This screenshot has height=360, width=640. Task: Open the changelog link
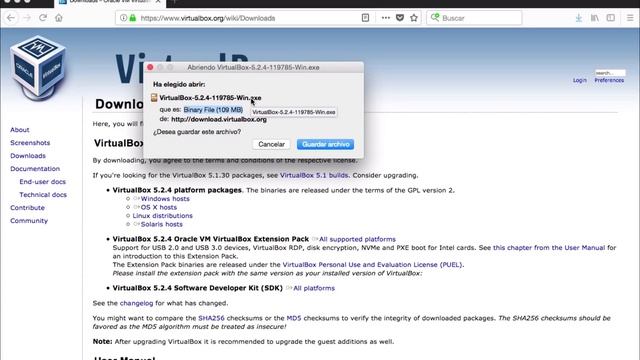pyautogui.click(x=136, y=303)
